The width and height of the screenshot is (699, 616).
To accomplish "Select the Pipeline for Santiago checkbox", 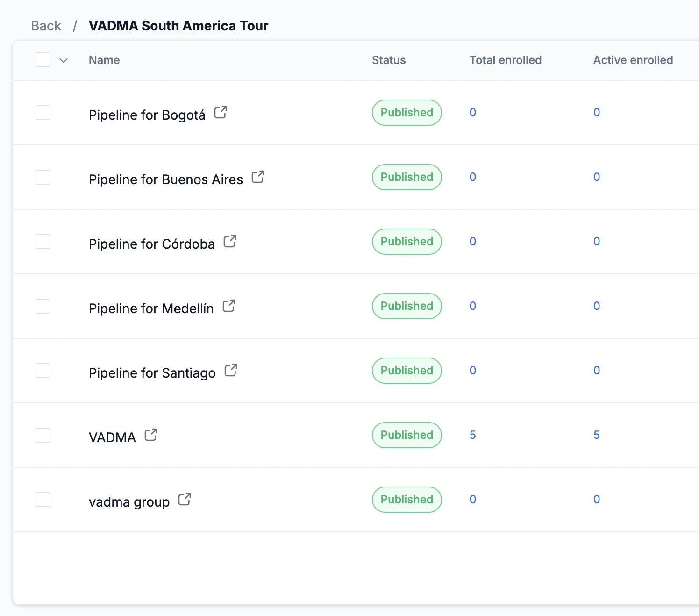I will [43, 371].
